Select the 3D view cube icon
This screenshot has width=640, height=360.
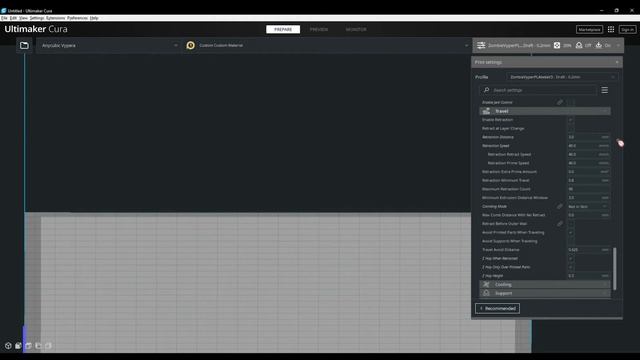tap(8, 346)
